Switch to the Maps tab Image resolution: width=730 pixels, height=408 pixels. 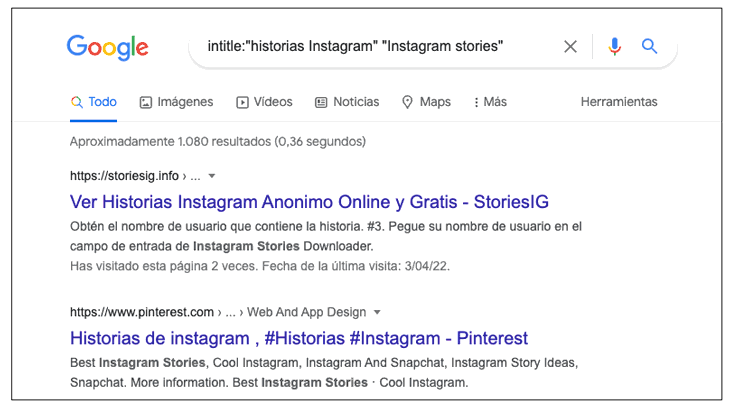pos(435,102)
